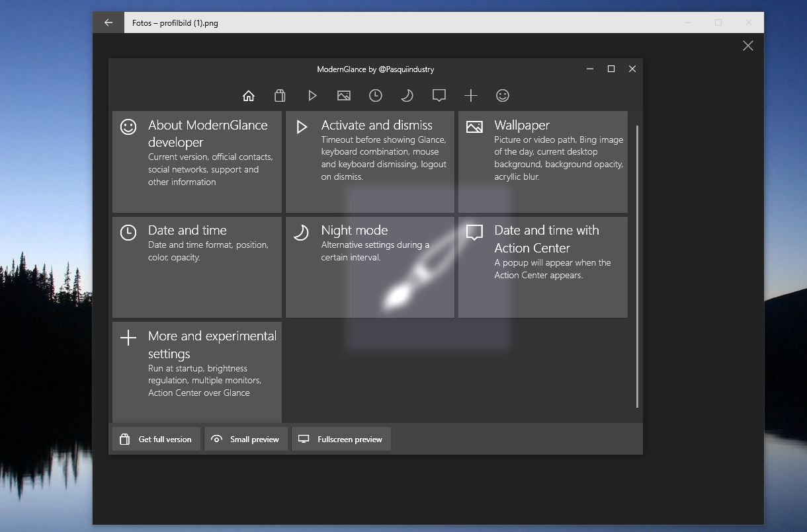This screenshot has width=807, height=532.
Task: Click the Small preview button
Action: click(246, 439)
